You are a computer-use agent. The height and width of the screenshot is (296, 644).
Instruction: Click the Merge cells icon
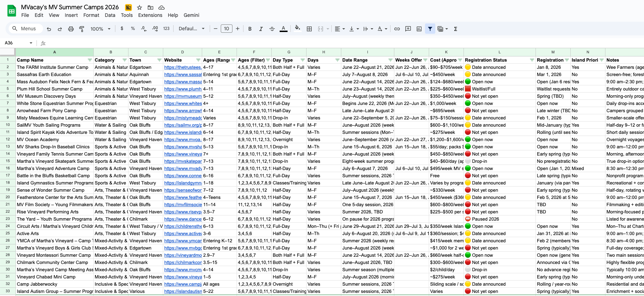pos(321,29)
